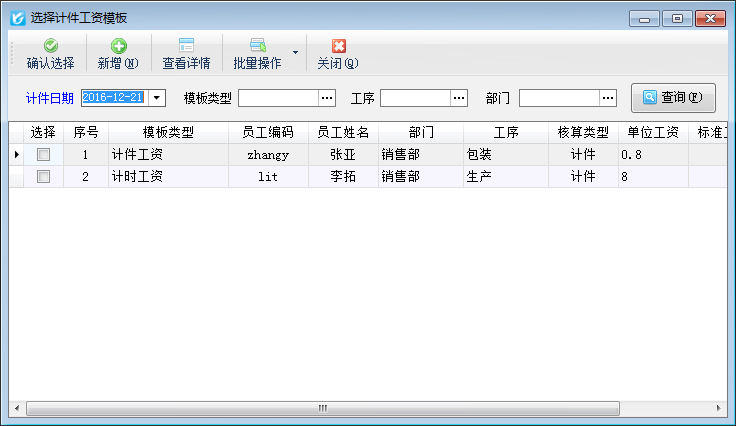This screenshot has height=426, width=736.
Task: Click the app logo in title bar
Action: click(x=17, y=18)
